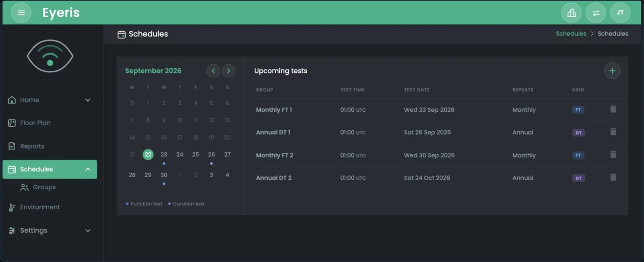This screenshot has height=262, width=644.
Task: Delete the Monthly FT 1 test
Action: [613, 109]
